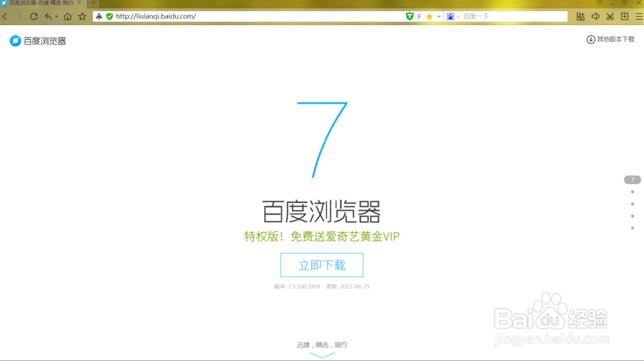Click the lightning bolt icon in address bar
644x361 pixels.
[x=419, y=17]
